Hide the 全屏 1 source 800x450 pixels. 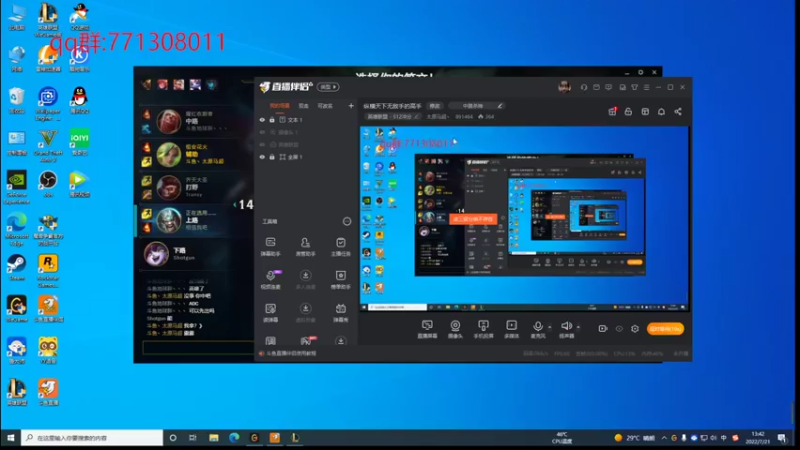(262, 157)
